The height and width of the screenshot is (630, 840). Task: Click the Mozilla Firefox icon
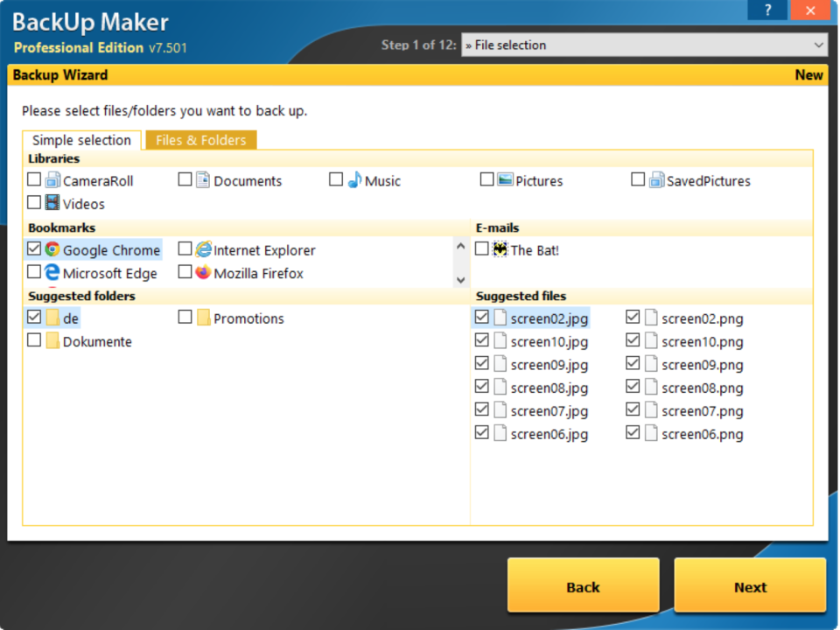(203, 272)
